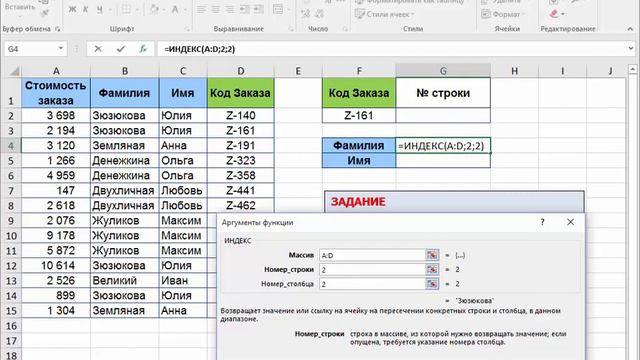640x360 pixels.
Task: Select row header 9
Action: (11, 221)
